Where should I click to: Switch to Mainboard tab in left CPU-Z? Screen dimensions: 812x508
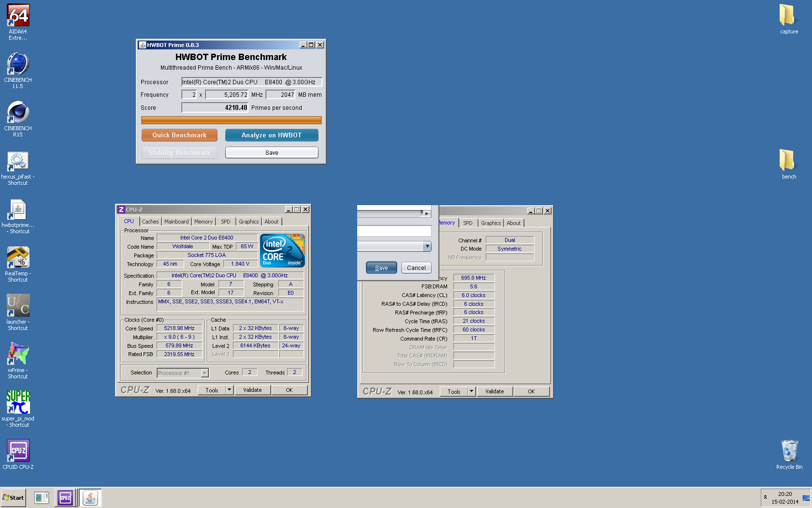tap(176, 222)
